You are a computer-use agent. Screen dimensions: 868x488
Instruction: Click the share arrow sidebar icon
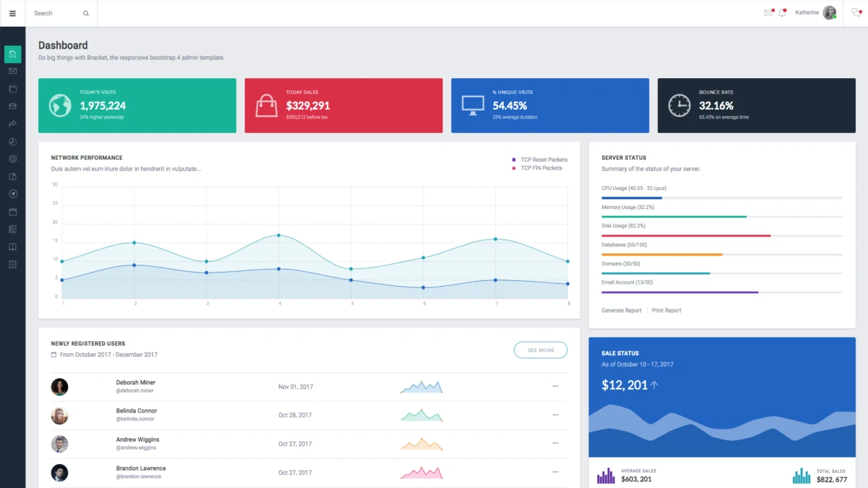click(x=13, y=124)
